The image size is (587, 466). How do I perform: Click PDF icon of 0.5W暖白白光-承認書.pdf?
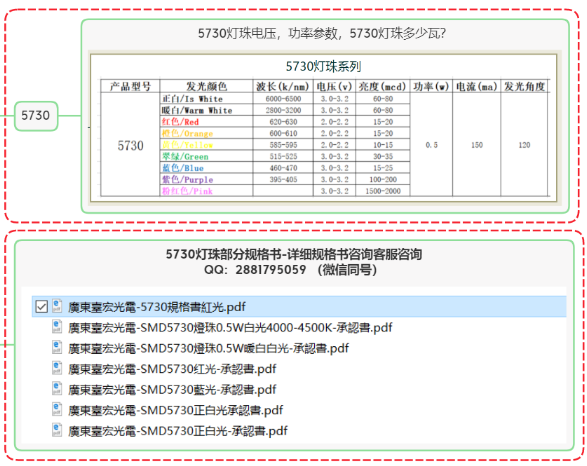57,347
